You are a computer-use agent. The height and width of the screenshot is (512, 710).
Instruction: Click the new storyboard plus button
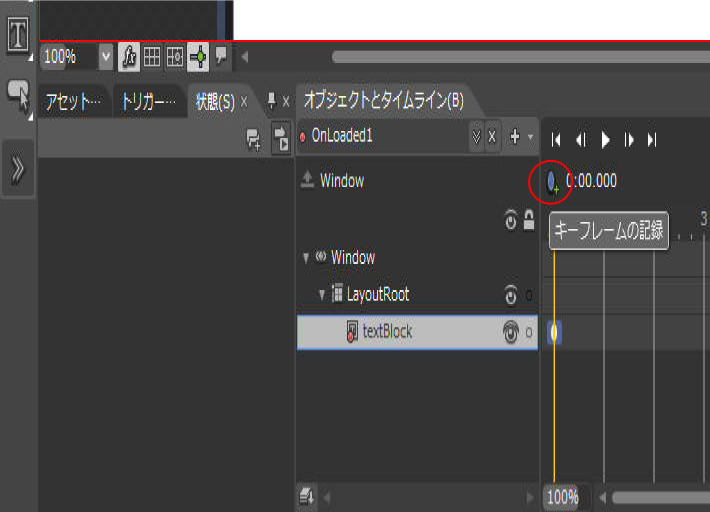pos(514,137)
